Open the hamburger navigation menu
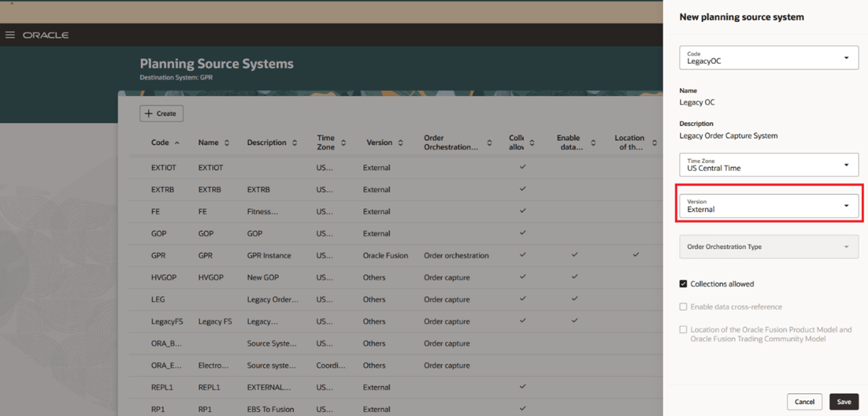The image size is (868, 416). [9, 35]
